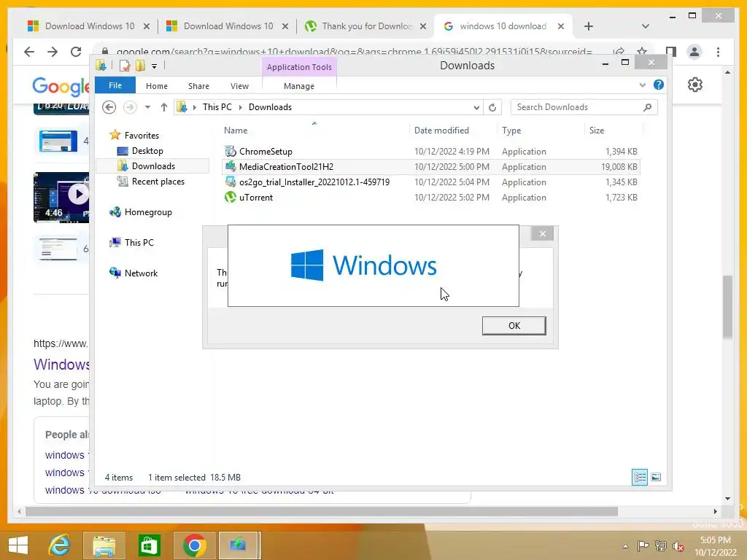The image size is (747, 560).
Task: Select Downloads in the navigation pane
Action: coord(153,166)
